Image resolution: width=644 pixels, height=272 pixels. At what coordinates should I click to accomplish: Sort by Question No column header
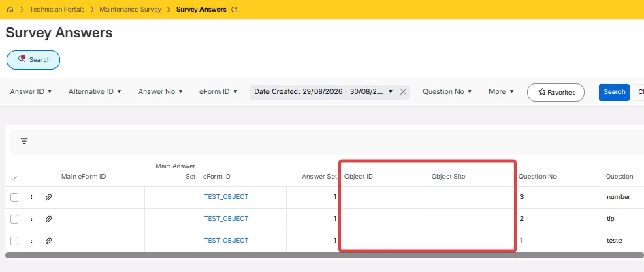pos(538,177)
